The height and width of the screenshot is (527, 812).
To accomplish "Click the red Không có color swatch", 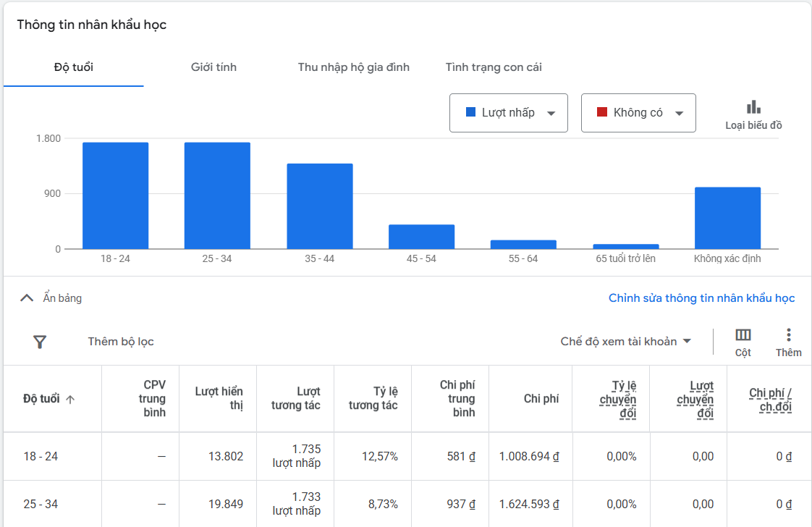I will (x=601, y=113).
